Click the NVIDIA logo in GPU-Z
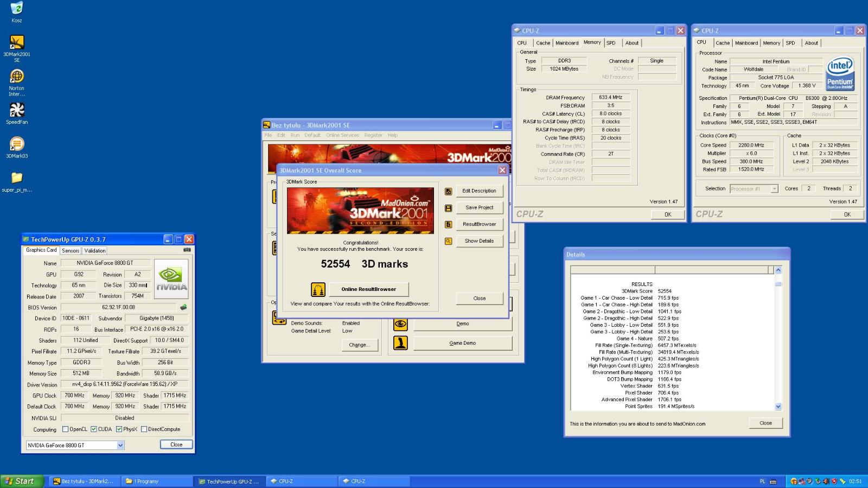868x488 pixels. (171, 279)
